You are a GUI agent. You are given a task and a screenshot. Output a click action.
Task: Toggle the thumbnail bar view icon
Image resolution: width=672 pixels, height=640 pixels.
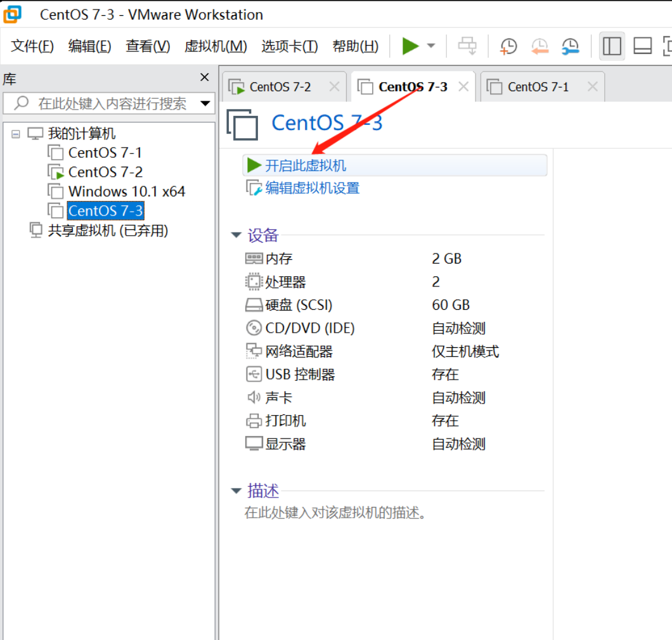642,46
